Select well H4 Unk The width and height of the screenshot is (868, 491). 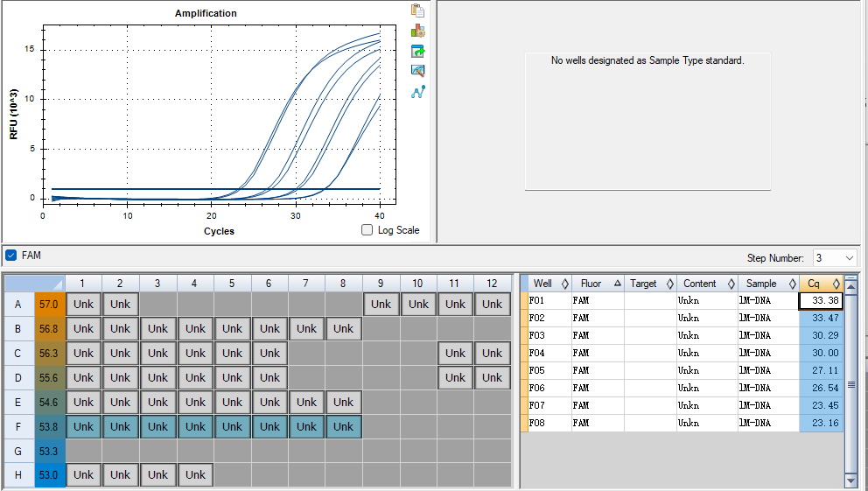(195, 475)
